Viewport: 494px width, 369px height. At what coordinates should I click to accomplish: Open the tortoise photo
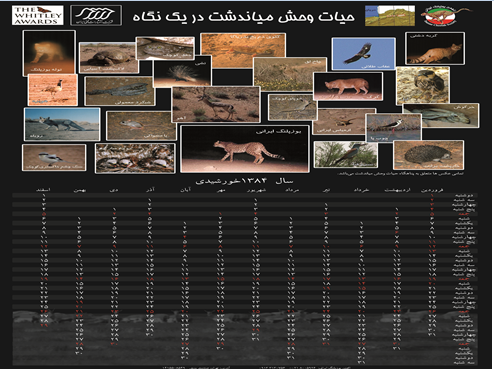(109, 57)
